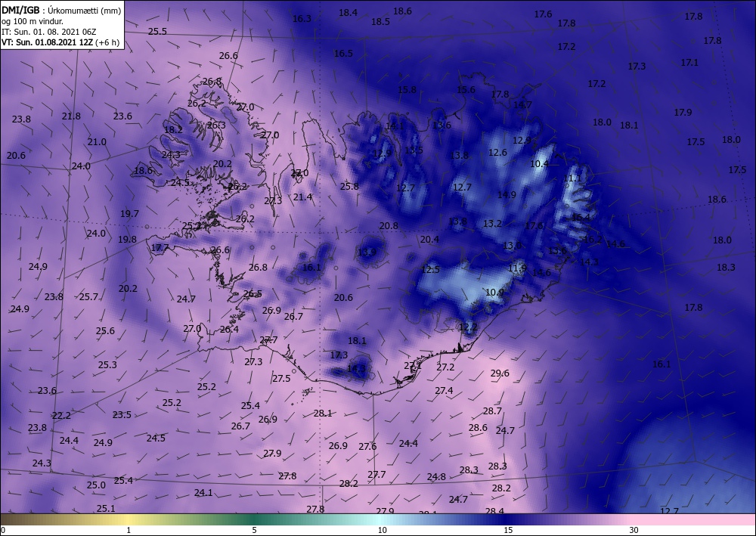Click the map value 27.5
This screenshot has width=756, height=536.
tap(281, 379)
